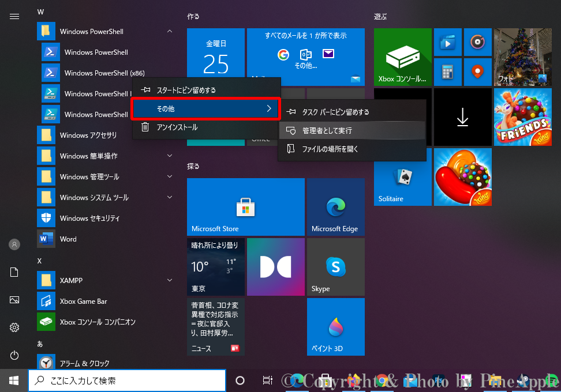Click the Microsoft Store tile
Screen dimensions: 561x392
click(x=245, y=206)
